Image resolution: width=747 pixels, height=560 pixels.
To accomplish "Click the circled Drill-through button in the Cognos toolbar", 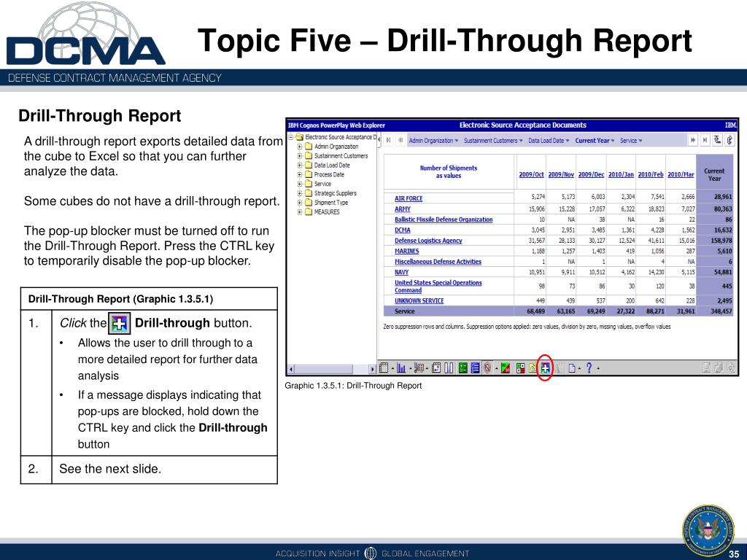I will 545,367.
